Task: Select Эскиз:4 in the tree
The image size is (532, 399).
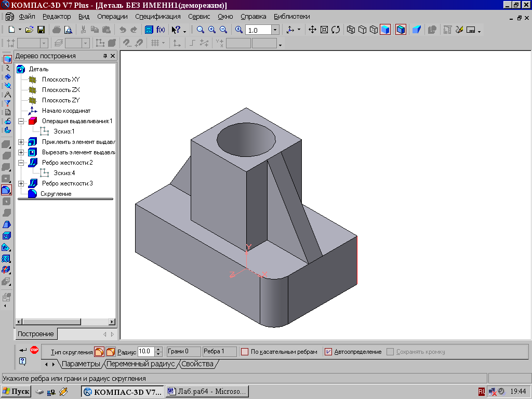Action: coord(64,173)
